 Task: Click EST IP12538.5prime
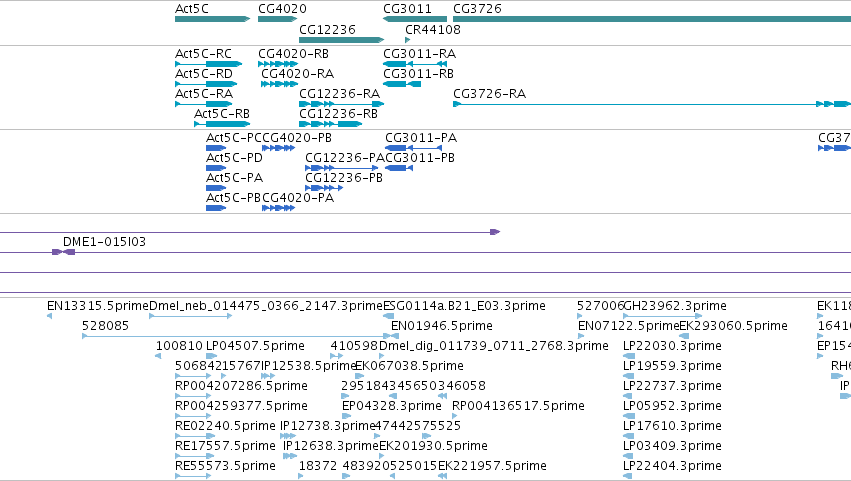309,366
